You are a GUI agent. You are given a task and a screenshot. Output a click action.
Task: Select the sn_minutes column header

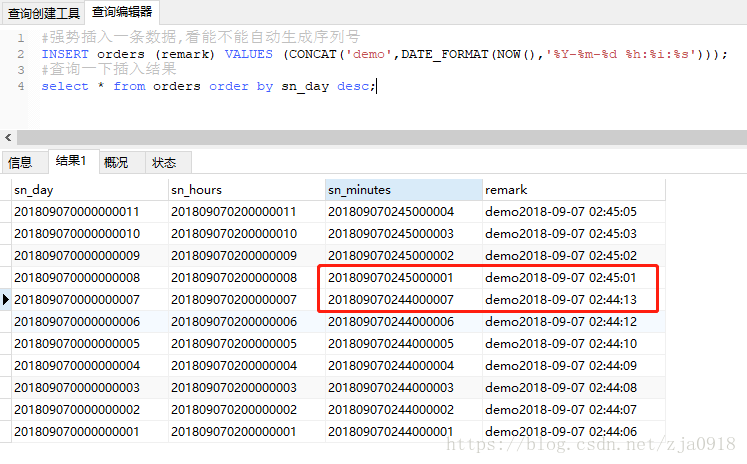404,190
